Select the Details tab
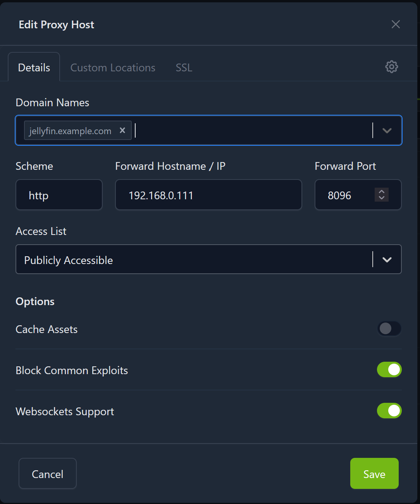This screenshot has width=420, height=504. tap(34, 67)
